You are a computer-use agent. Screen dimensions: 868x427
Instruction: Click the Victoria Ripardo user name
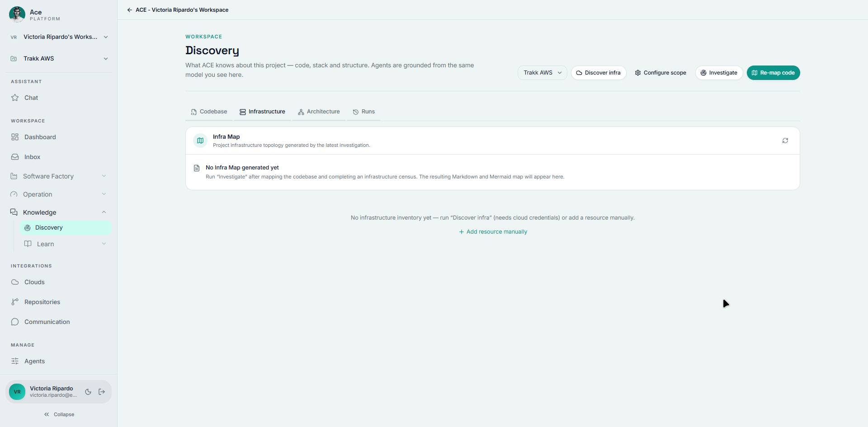[52, 389]
